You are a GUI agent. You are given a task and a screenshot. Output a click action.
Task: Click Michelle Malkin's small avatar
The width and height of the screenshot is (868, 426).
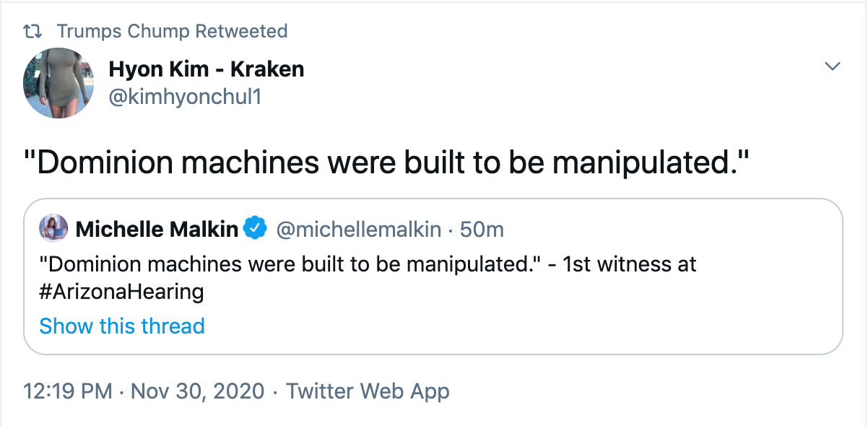(54, 229)
